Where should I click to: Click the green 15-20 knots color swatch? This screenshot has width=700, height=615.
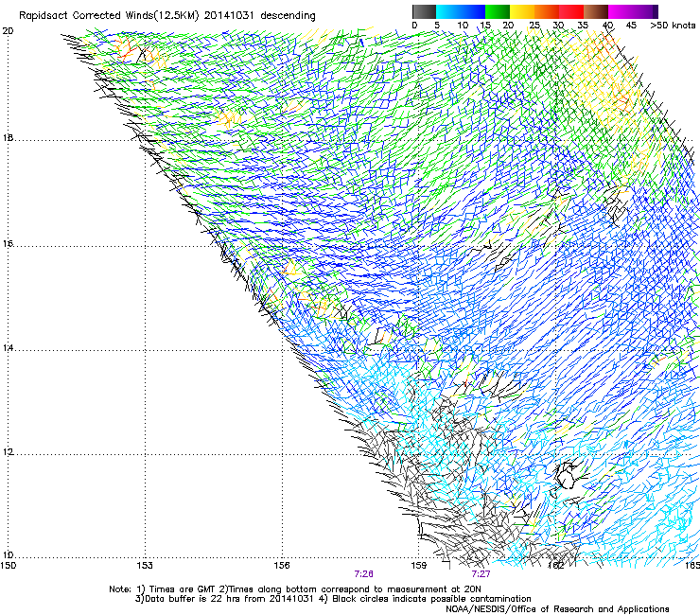point(498,11)
